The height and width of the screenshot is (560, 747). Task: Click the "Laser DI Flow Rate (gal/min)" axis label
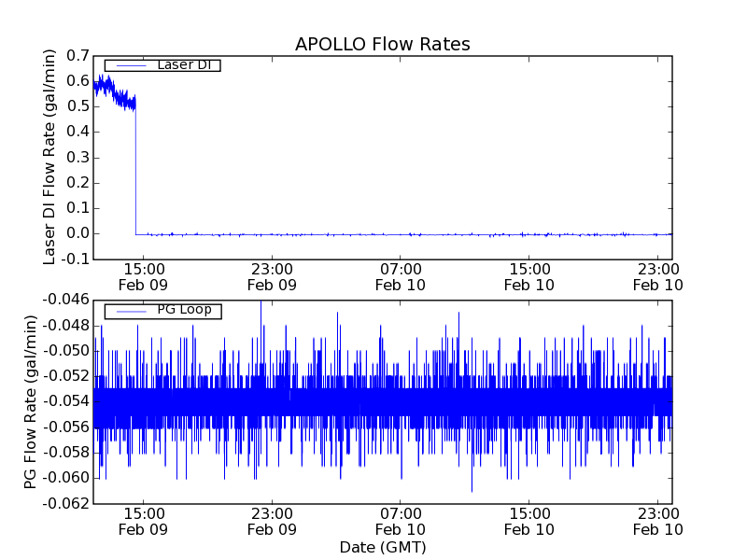click(49, 157)
